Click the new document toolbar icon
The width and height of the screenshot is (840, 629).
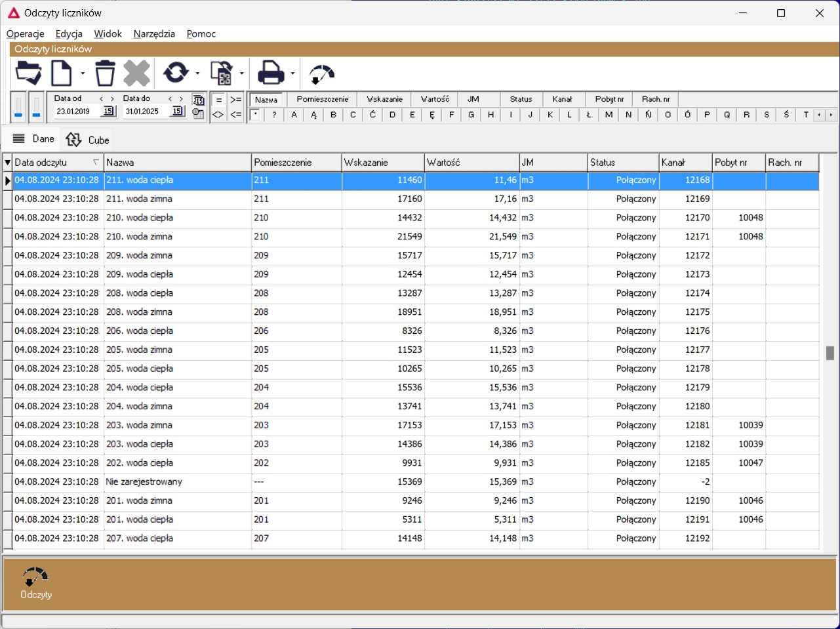click(x=61, y=73)
